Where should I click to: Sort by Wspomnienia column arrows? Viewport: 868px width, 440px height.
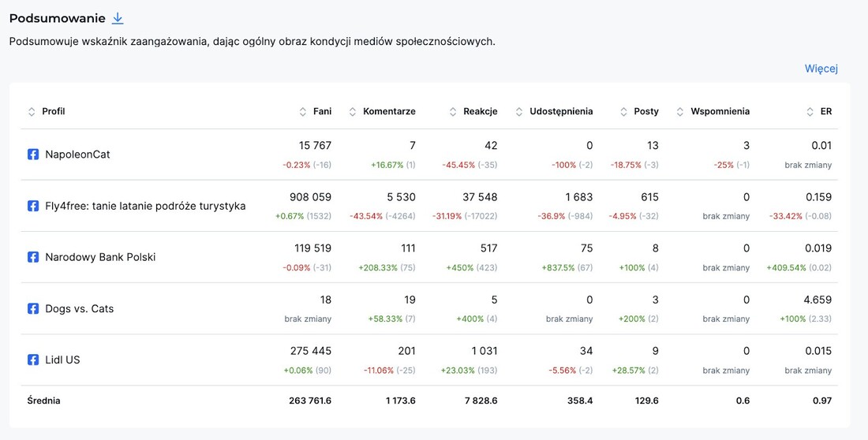680,112
